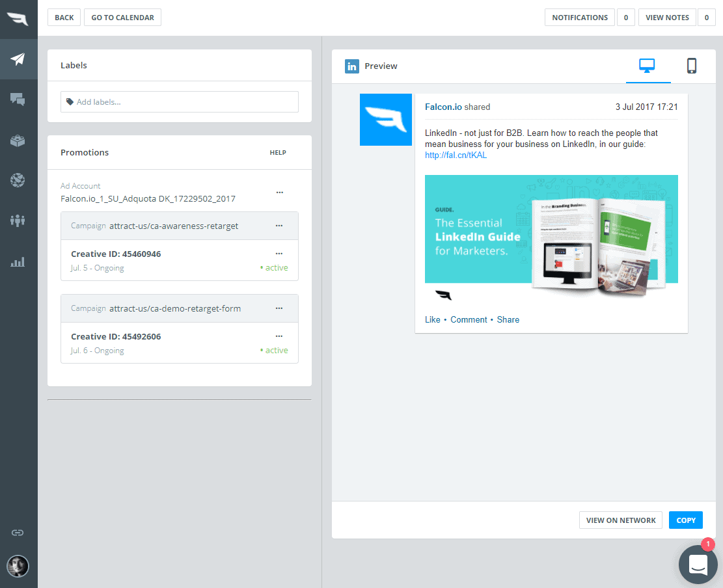Switch to desktop preview mode
Viewport: 723px width, 588px height.
pos(648,66)
